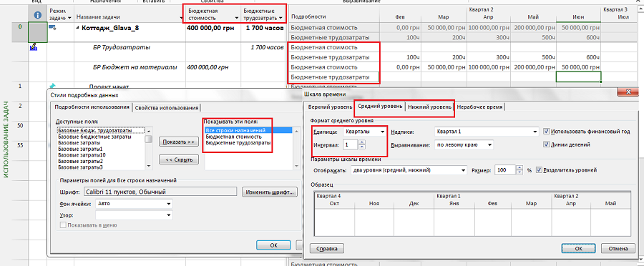This screenshot has height=266, width=644.
Task: Click OK in Стили подробных данных dialog
Action: [x=273, y=245]
